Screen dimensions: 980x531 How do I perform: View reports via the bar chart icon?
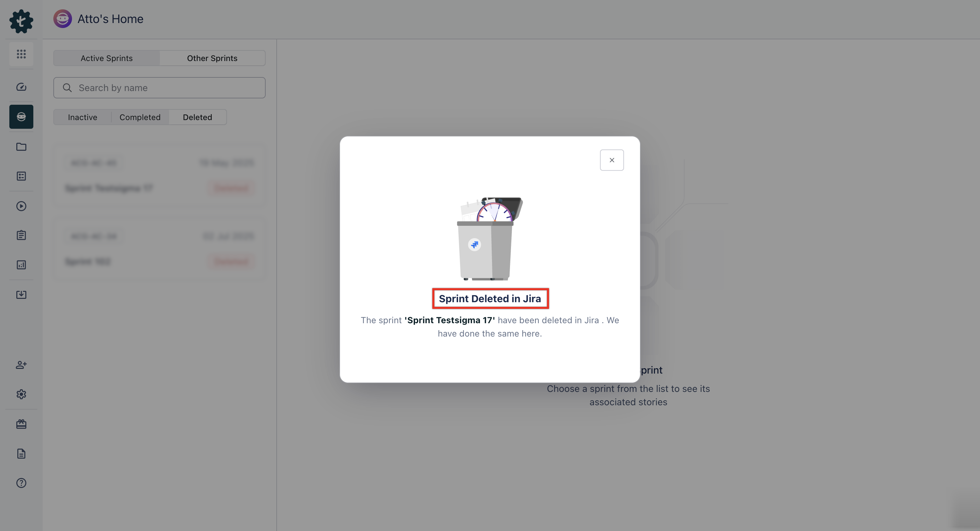coord(21,264)
